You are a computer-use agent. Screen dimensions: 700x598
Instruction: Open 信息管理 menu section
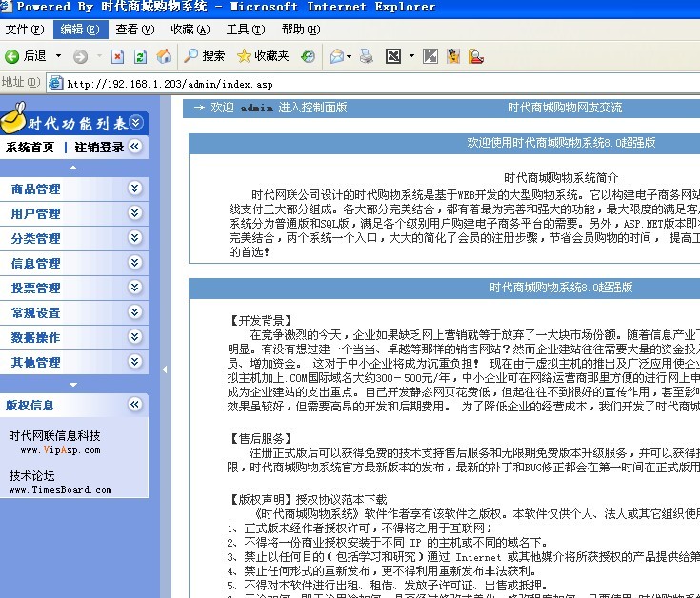pos(36,264)
